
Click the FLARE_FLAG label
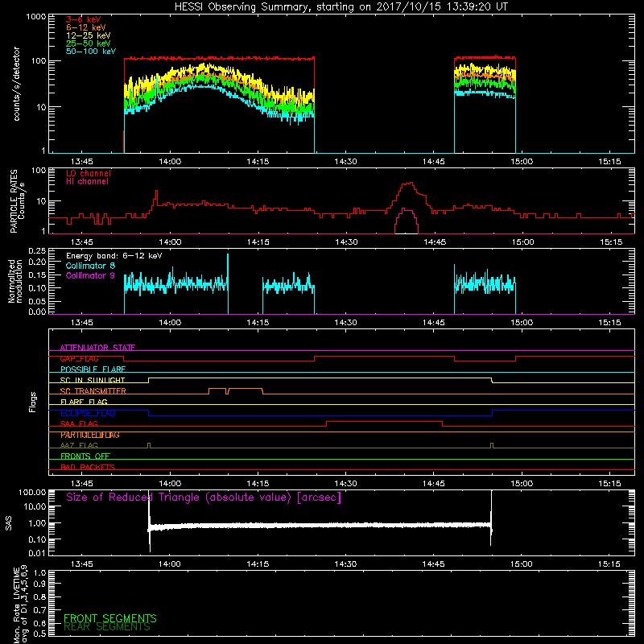(84, 402)
